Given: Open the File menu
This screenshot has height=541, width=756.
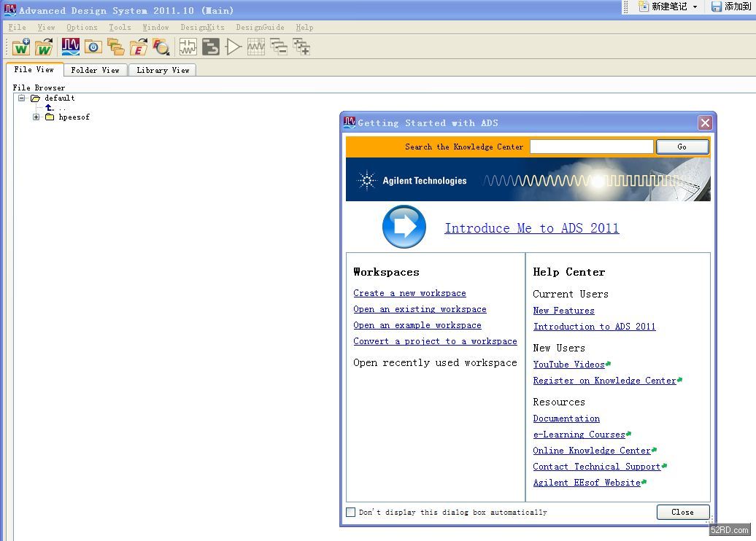Looking at the screenshot, I should click(18, 28).
